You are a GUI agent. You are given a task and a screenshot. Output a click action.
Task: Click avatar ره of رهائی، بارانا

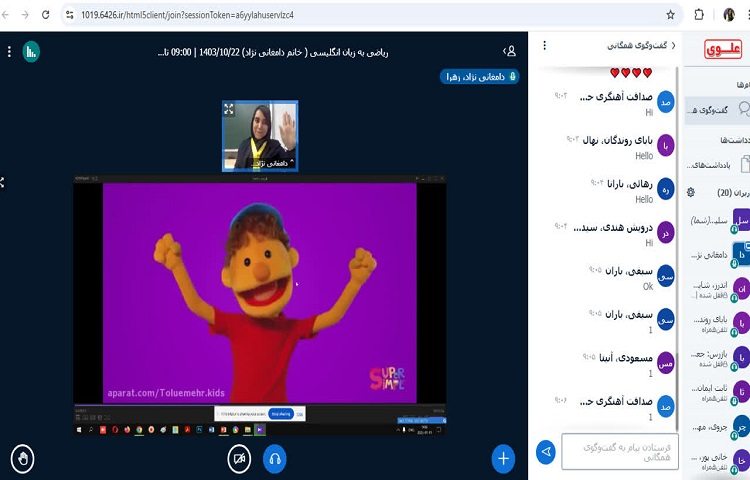tap(665, 189)
